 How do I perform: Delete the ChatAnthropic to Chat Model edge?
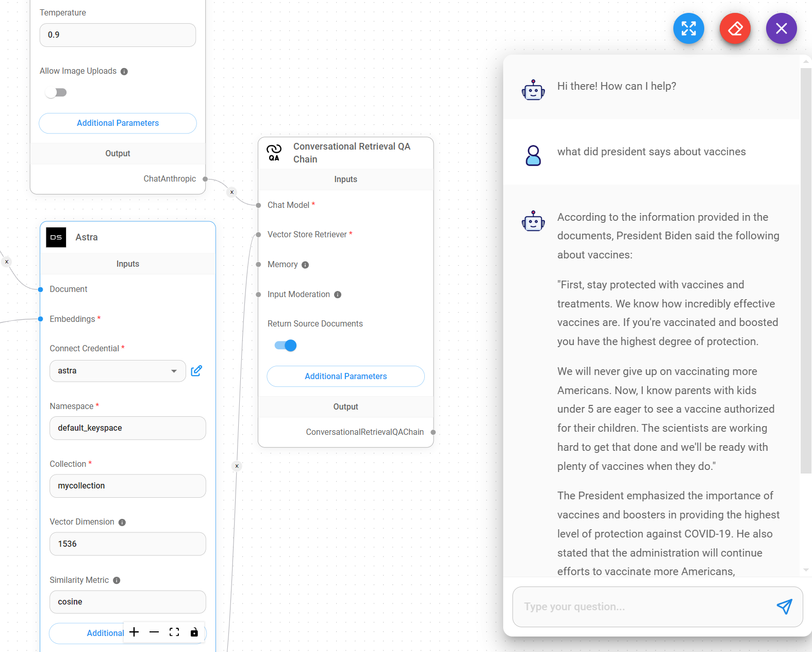tap(232, 192)
